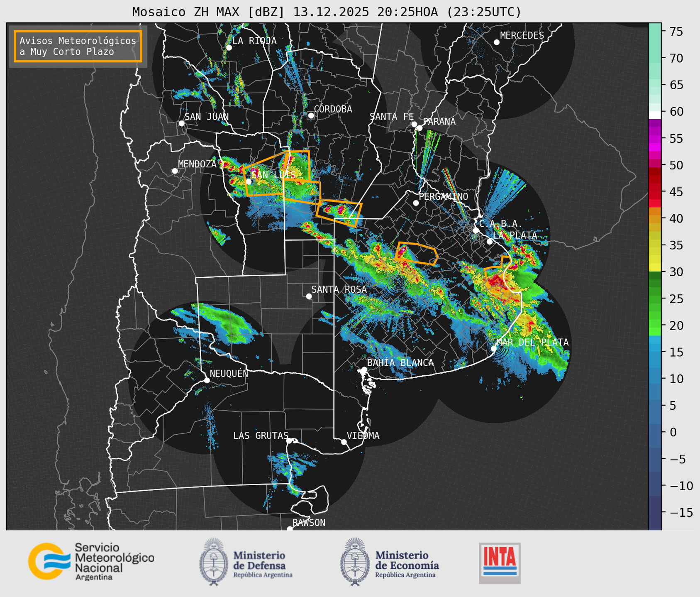Select the SAN LUIS city label
The image size is (700, 597).
coord(273,175)
